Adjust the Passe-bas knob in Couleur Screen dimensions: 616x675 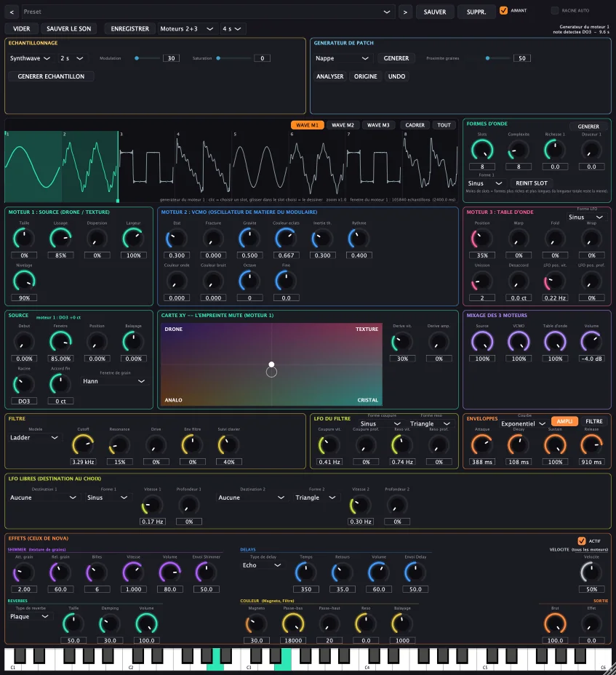click(x=293, y=624)
